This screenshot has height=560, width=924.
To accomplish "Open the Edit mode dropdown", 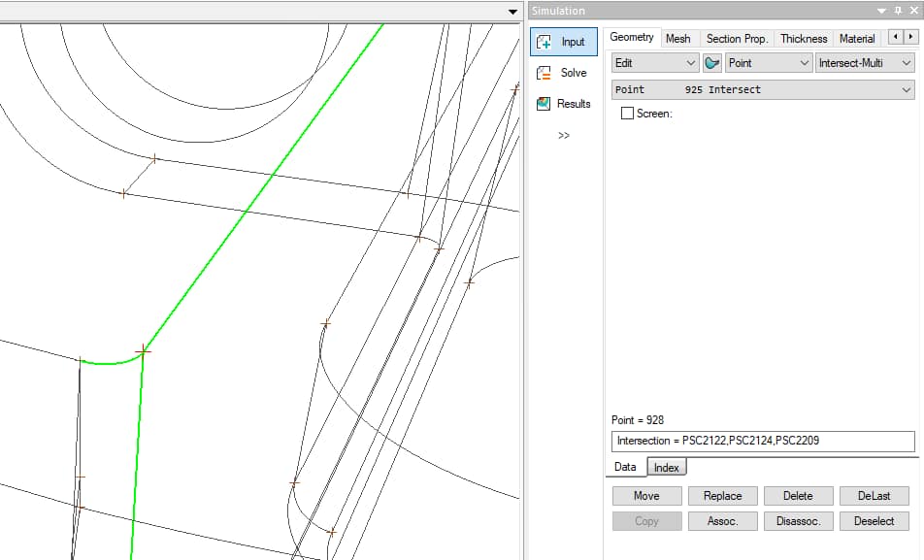I will click(x=655, y=62).
